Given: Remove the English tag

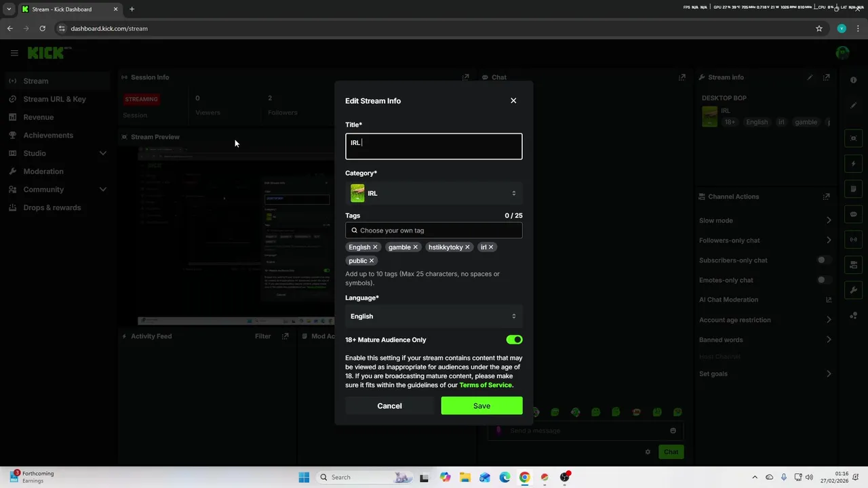Looking at the screenshot, I should pos(375,247).
